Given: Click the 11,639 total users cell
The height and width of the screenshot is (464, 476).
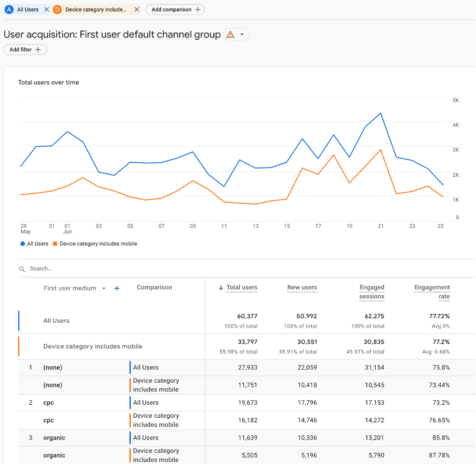Looking at the screenshot, I should click(247, 438).
